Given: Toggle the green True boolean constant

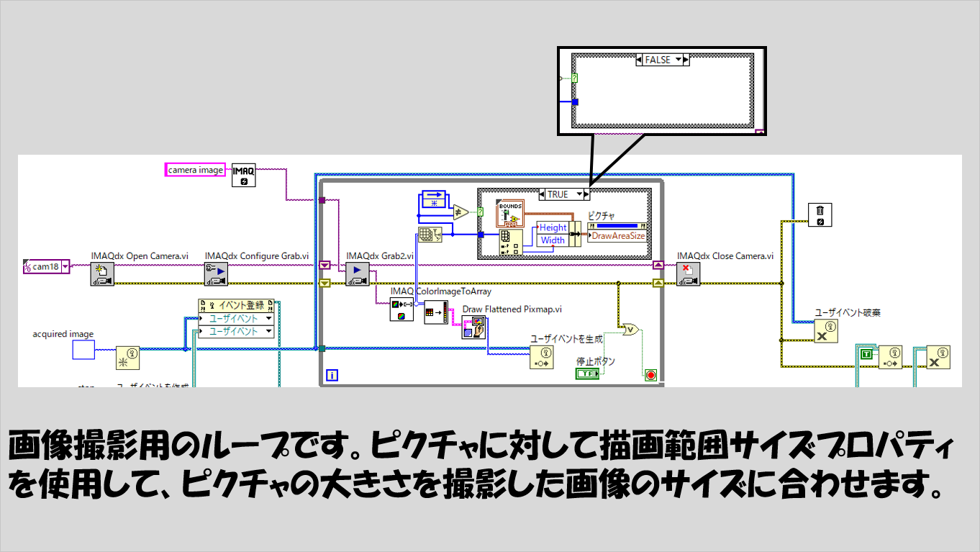Looking at the screenshot, I should click(866, 354).
